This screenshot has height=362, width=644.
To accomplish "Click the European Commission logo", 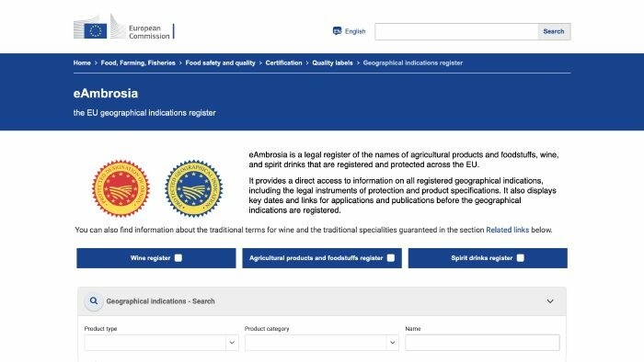I will click(x=124, y=27).
